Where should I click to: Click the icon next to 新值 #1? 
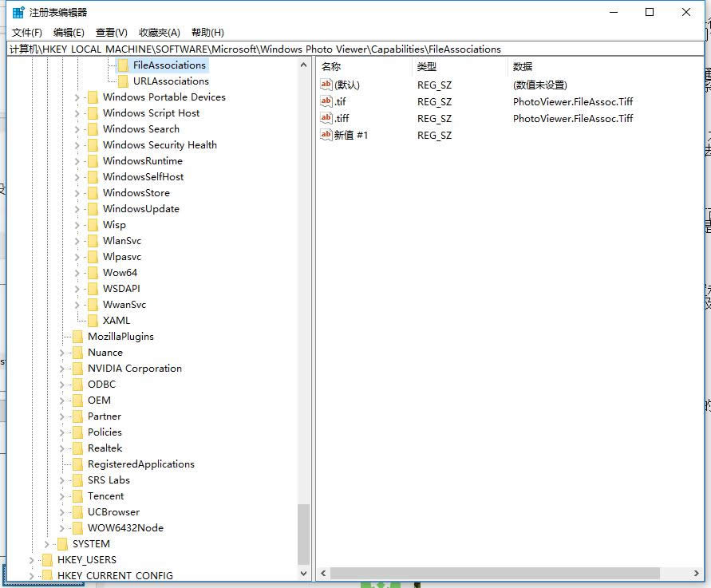[x=326, y=135]
